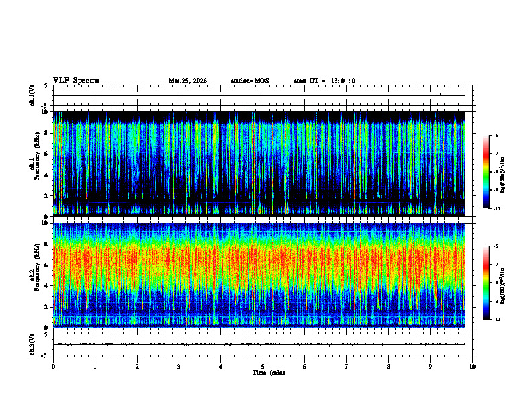Click the 'ch.1(V)' axis label
The height and width of the screenshot is (411, 532).
32,95
